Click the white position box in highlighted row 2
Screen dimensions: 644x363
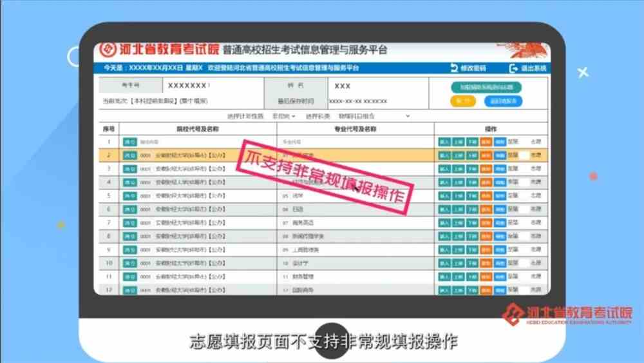[524, 155]
